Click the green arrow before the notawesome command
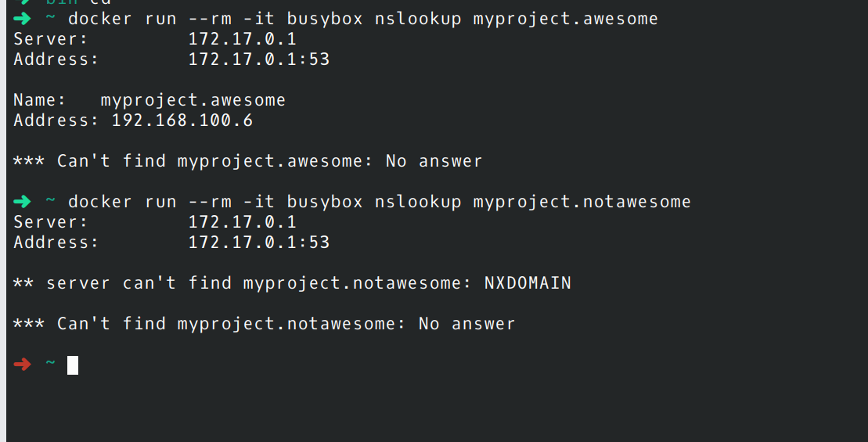 (22, 201)
